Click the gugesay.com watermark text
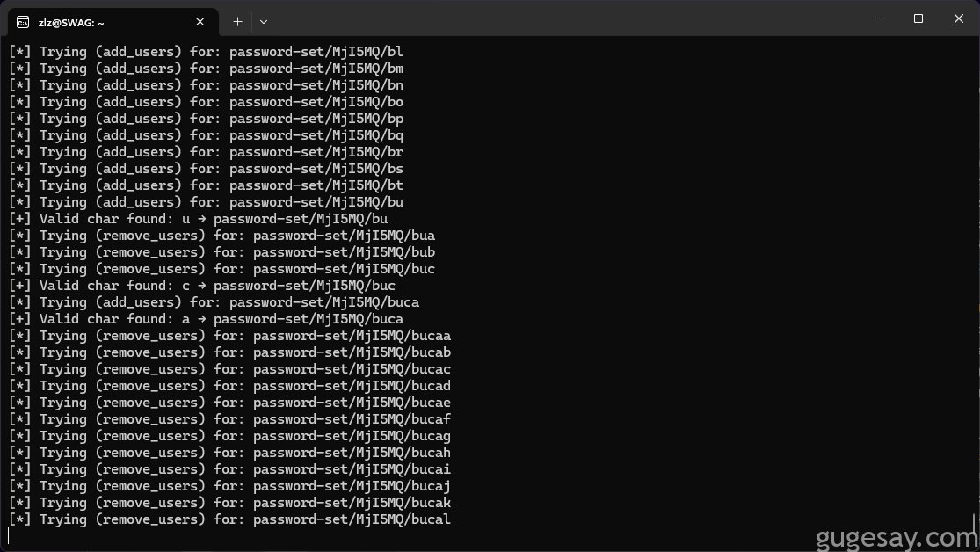Screen dimensions: 980x552 (x=897, y=538)
